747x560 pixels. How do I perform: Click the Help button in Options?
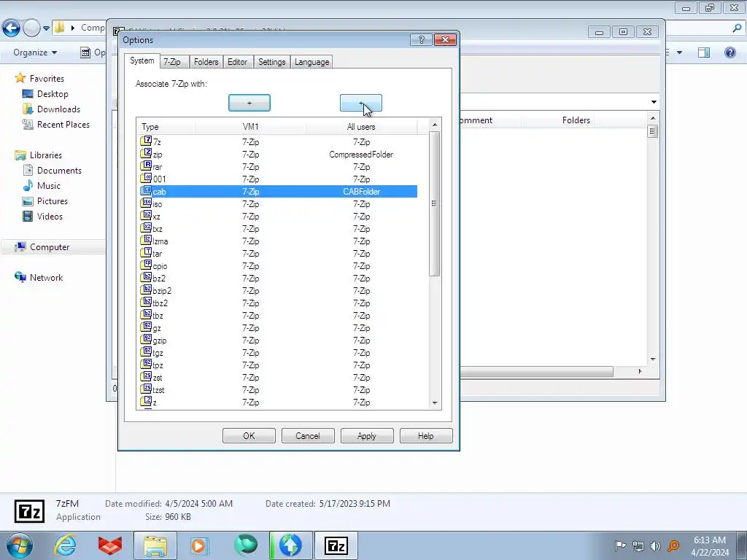426,436
